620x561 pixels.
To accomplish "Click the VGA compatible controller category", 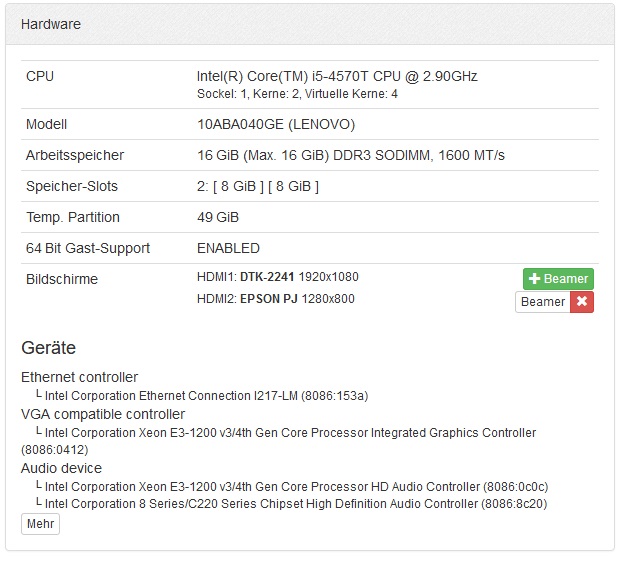I will point(103,414).
